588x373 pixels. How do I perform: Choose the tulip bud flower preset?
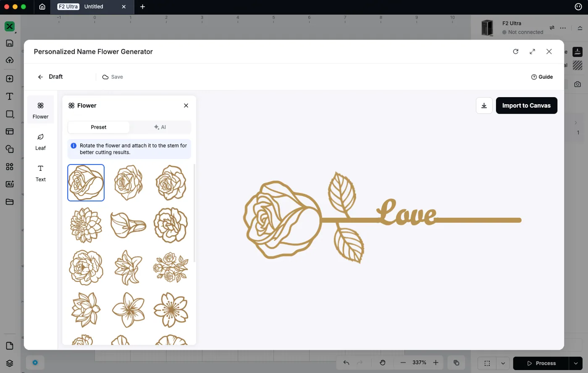[x=128, y=225]
